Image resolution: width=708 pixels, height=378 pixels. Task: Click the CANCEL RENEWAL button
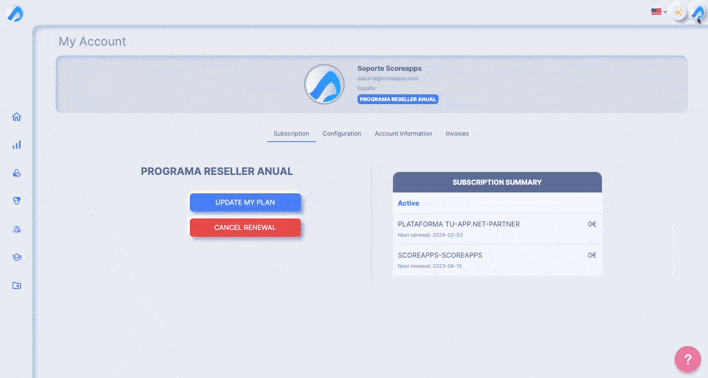(245, 228)
